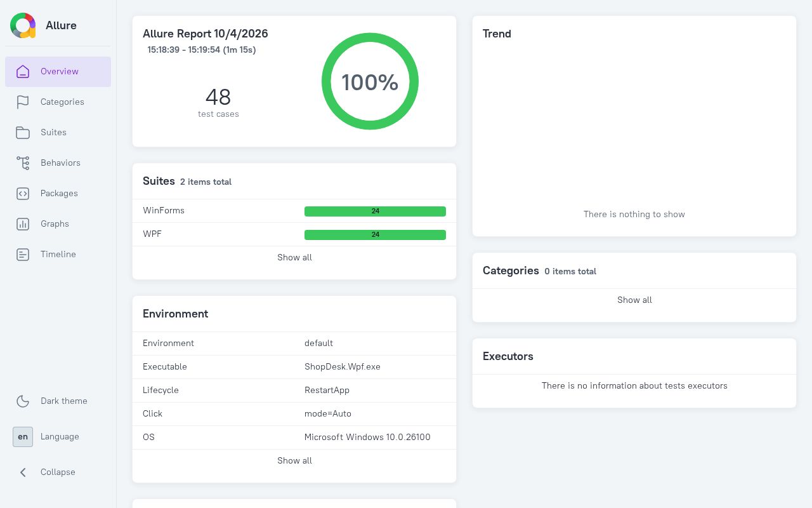812x508 pixels.
Task: Click the 'Allure Report 10/4/2026' title
Action: point(206,34)
